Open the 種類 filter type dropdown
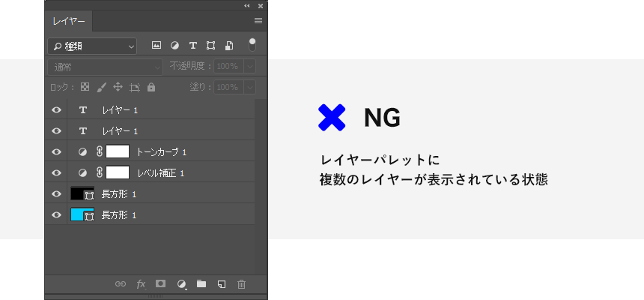The image size is (644, 300). click(92, 46)
